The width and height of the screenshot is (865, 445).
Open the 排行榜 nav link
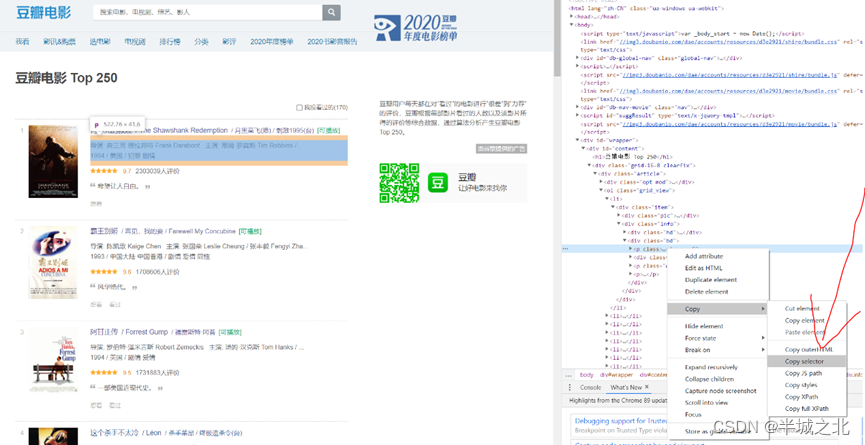tap(170, 42)
